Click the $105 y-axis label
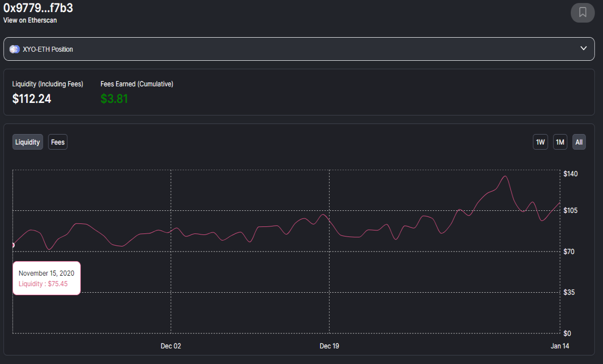603x364 pixels. click(570, 210)
